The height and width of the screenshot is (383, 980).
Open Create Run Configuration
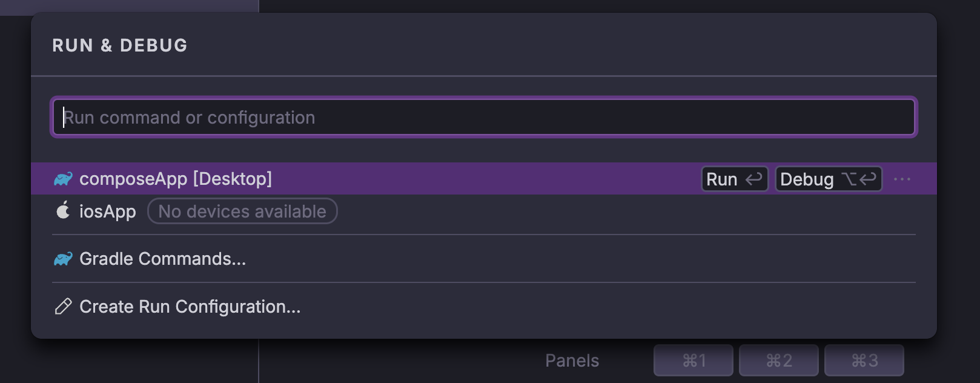click(x=190, y=307)
